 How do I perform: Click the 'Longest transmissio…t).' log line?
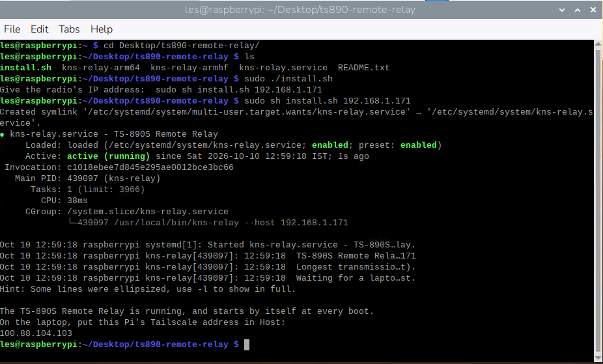(x=208, y=267)
